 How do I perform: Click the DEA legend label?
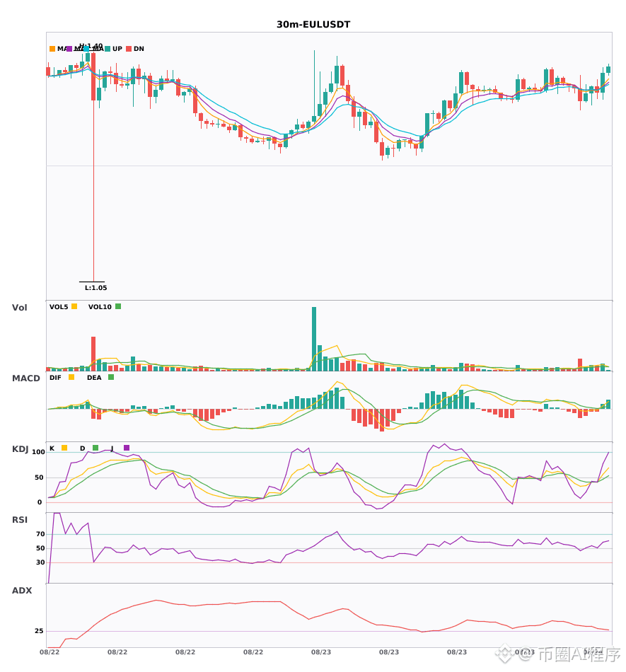(x=94, y=378)
